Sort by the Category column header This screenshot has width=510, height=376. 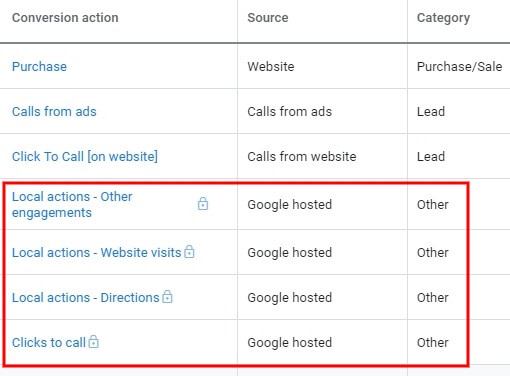click(443, 18)
